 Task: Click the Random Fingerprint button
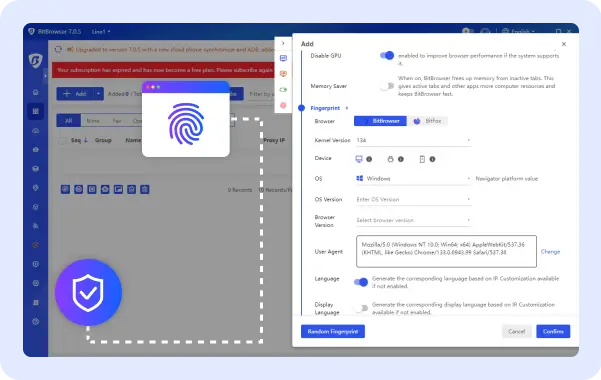coord(333,331)
